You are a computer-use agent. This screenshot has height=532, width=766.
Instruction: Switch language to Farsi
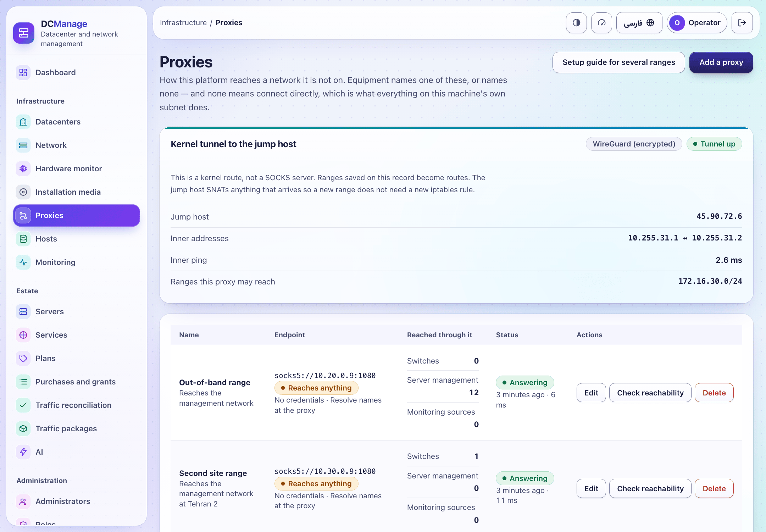639,23
